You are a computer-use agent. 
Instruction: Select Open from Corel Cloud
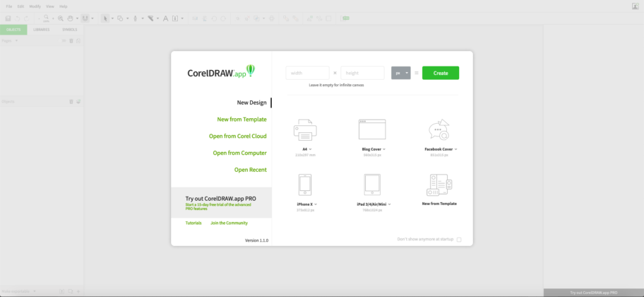[x=237, y=136]
